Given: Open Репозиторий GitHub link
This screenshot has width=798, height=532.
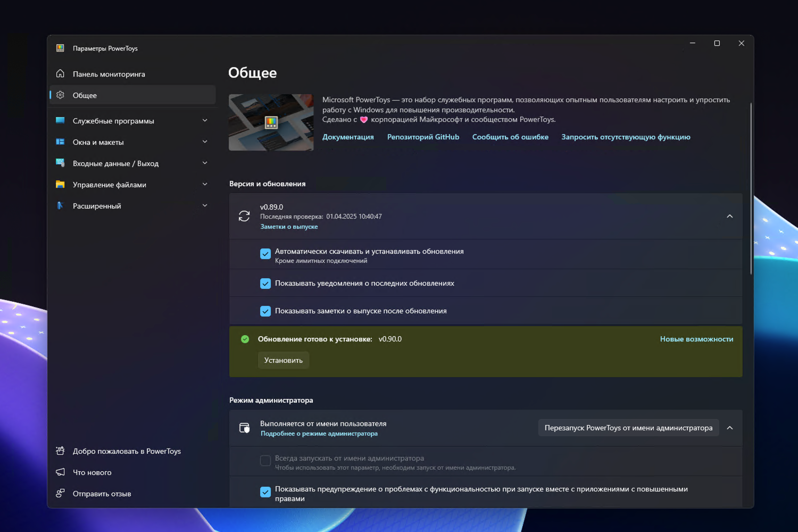Looking at the screenshot, I should click(x=423, y=137).
